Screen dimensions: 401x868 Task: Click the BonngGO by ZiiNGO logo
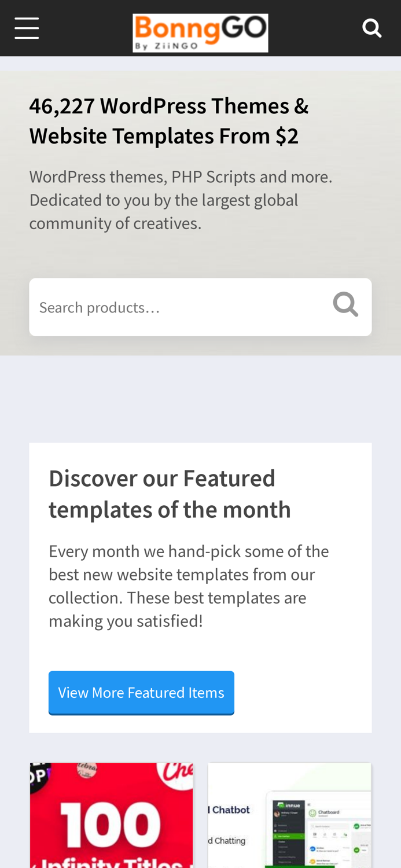(200, 33)
